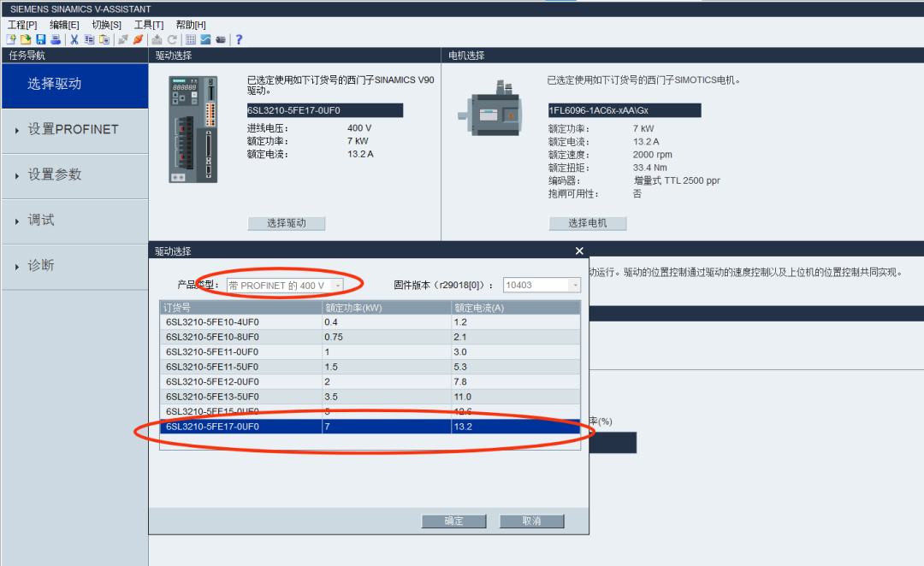Viewport: 924px width, 566px height.
Task: Open the 帮助[H] menu
Action: pos(191,25)
